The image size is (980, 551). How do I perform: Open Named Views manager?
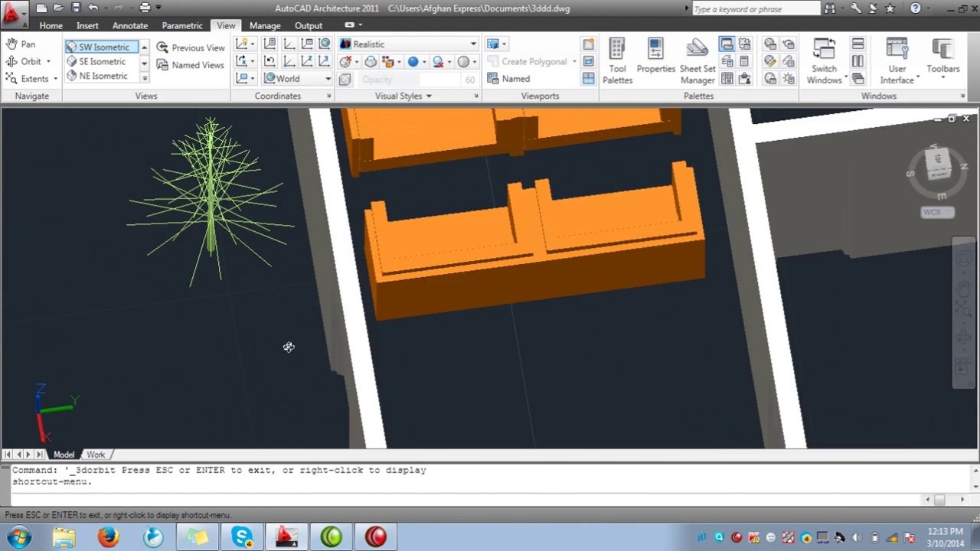tap(191, 65)
